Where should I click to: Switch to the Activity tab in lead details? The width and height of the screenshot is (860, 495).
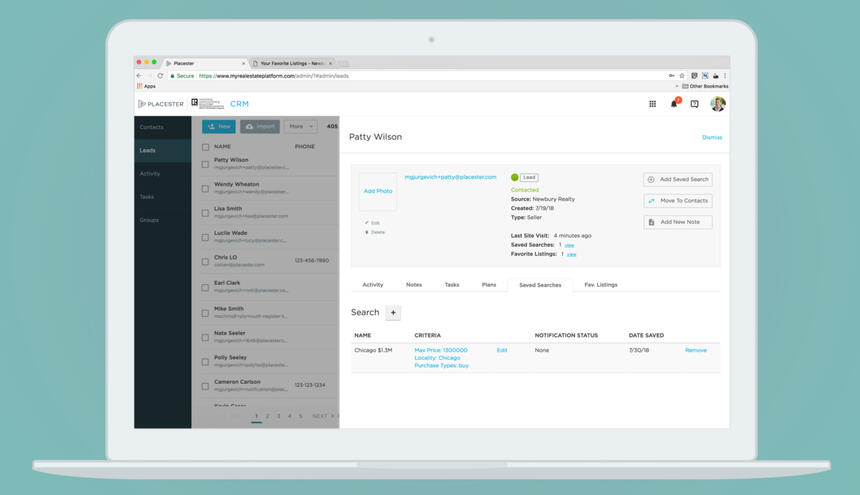pos(373,285)
